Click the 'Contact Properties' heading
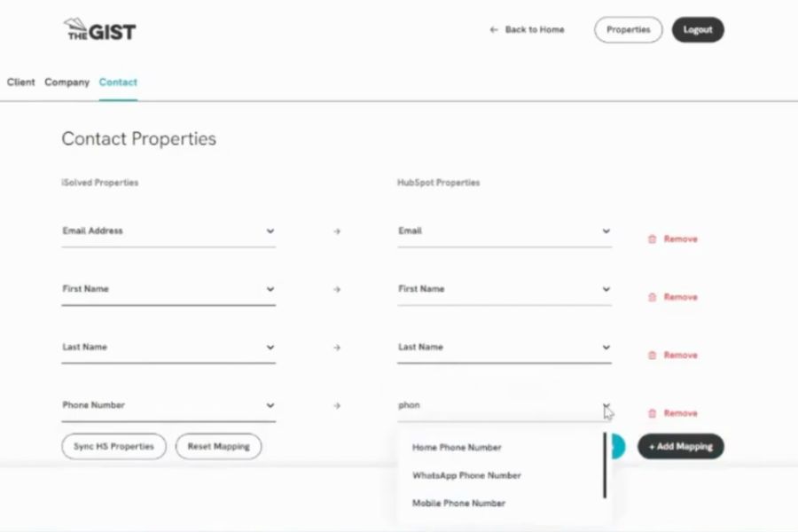Image resolution: width=798 pixels, height=532 pixels. pos(139,138)
